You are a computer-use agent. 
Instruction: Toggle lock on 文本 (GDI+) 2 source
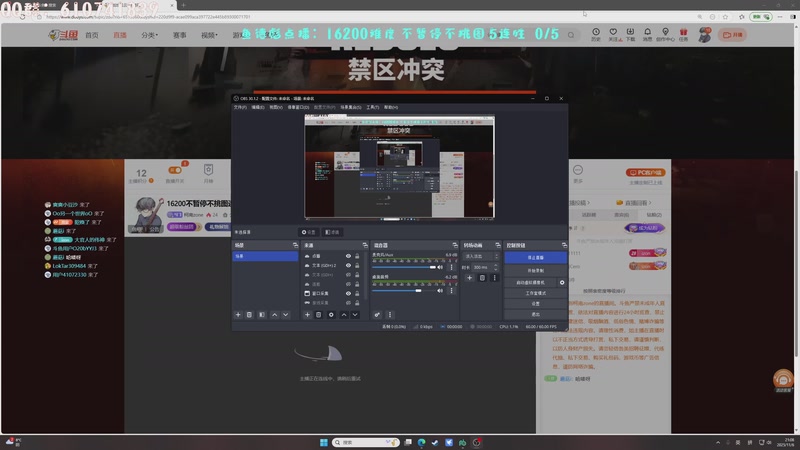(357, 265)
